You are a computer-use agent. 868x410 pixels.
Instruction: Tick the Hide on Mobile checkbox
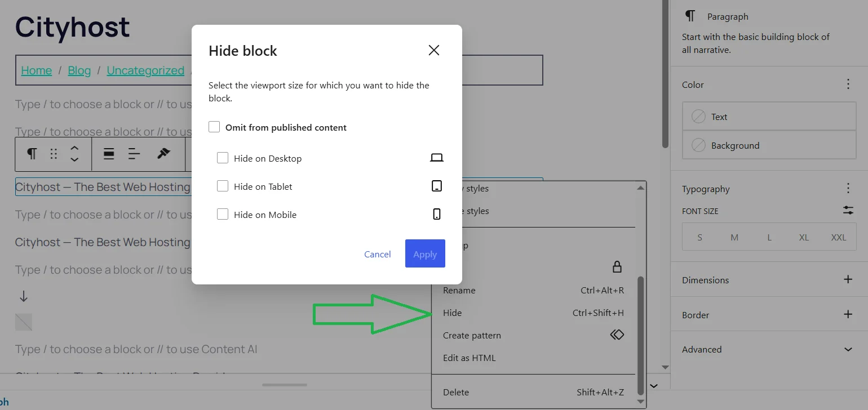pos(223,215)
